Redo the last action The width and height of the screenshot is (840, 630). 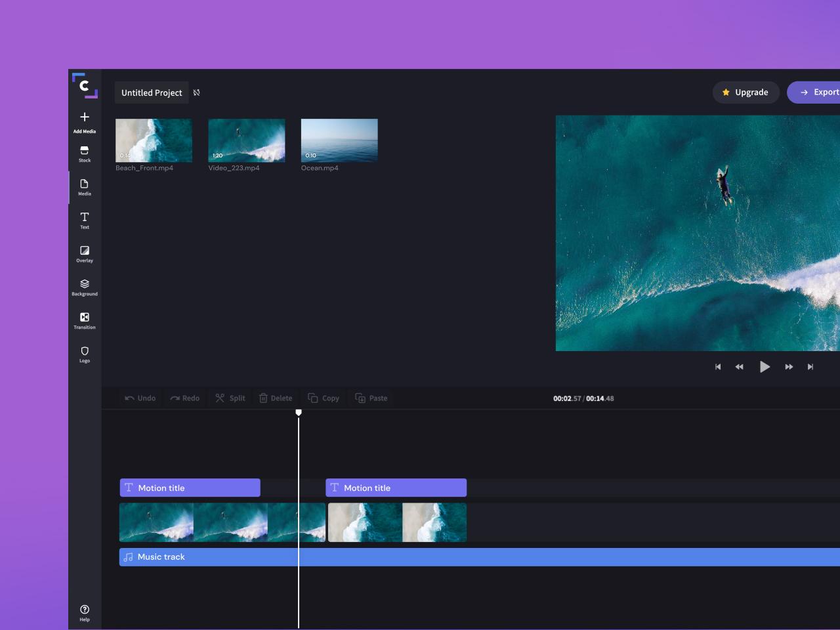[x=184, y=398]
